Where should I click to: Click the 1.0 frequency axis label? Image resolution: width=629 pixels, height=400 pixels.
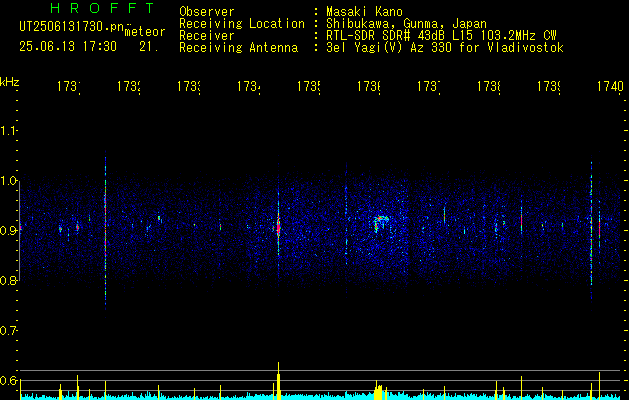click(x=8, y=181)
